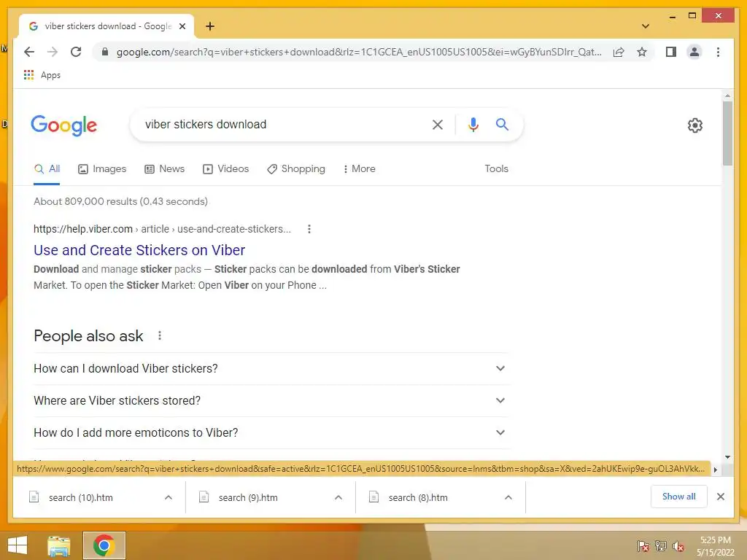The image size is (747, 560).
Task: Open the network tray icon
Action: pyautogui.click(x=661, y=545)
